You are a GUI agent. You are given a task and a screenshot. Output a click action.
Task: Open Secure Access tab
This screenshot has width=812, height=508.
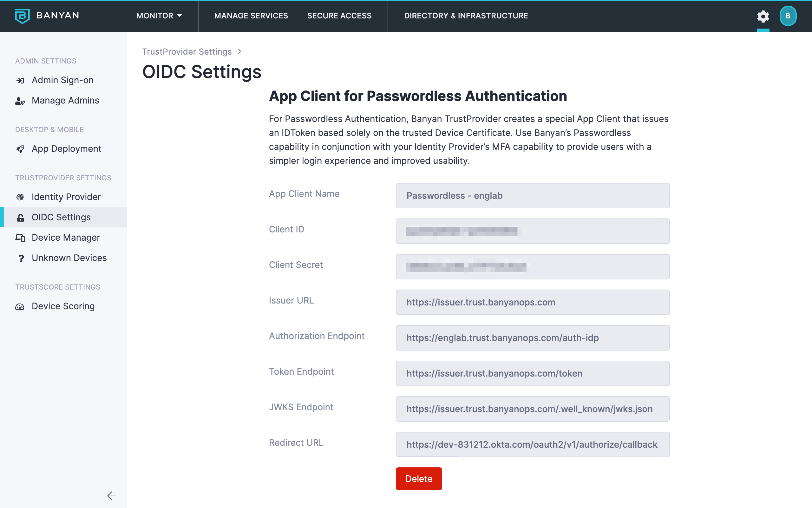pos(339,16)
